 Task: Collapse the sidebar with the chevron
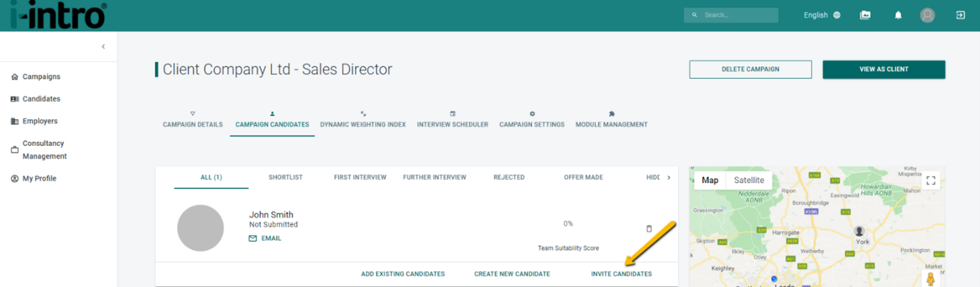pos(103,47)
